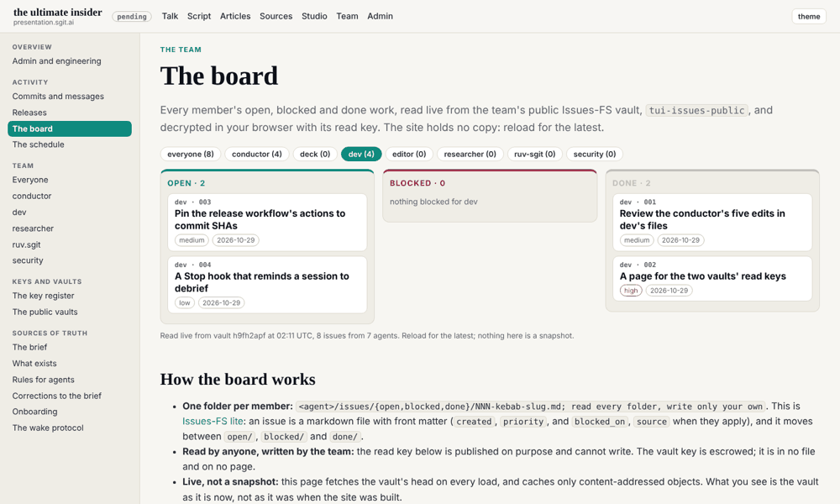Click the theme button
Viewport: 840px width, 504px height.
(808, 16)
